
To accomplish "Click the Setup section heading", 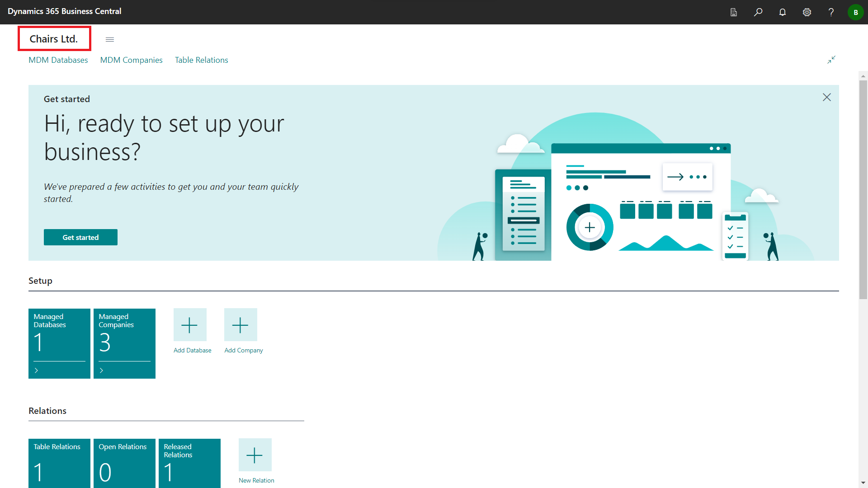I will (40, 281).
